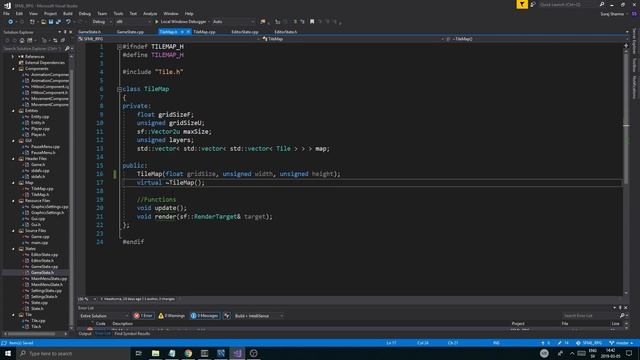Image resolution: width=640 pixels, height=360 pixels.
Task: Click the Save file toolbar icon
Action: tap(51, 22)
